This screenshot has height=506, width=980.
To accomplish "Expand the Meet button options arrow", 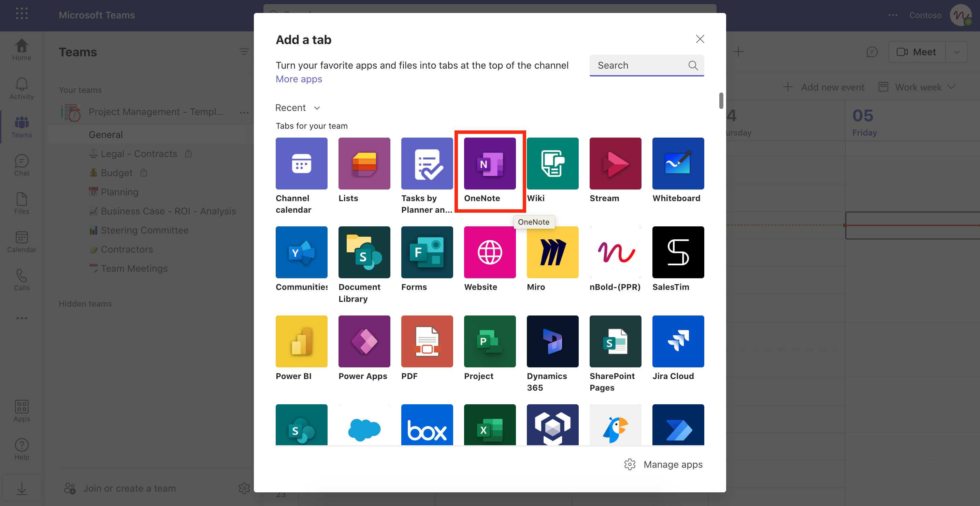I will tap(956, 52).
